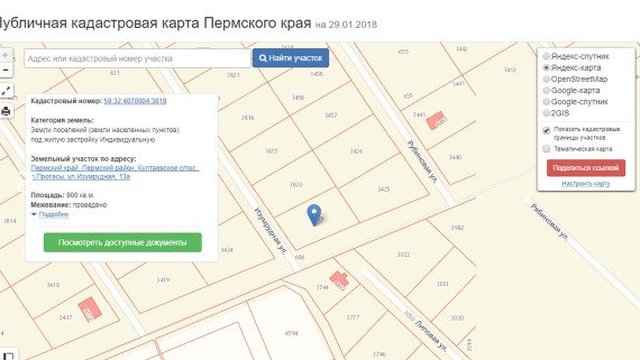Screen dimensions: 640x360
Task: Click the "Изумрудная ул." street label
Action: 270,231
